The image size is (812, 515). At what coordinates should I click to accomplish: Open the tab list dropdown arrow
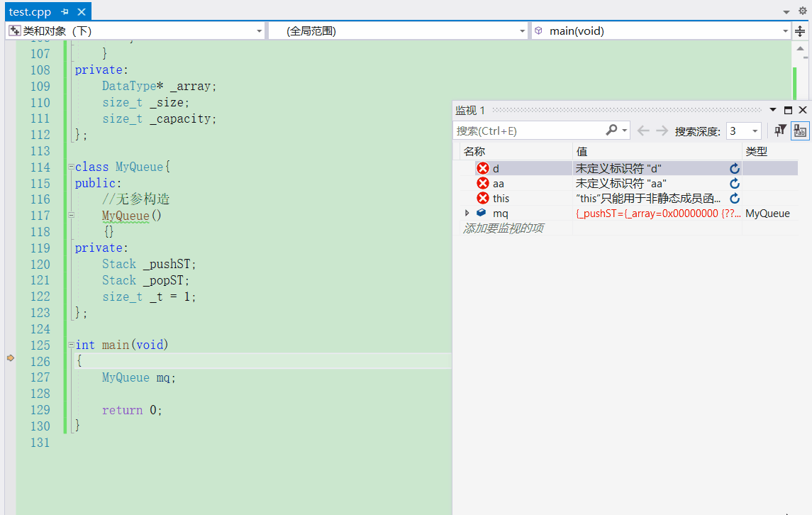point(786,12)
